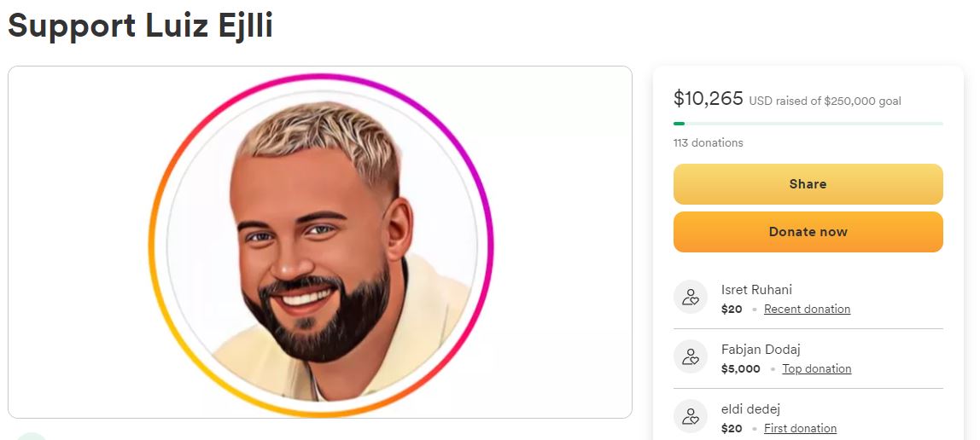Click the organizer avatar below campaign image
Viewport: 980px width, 440px height.
[32, 436]
